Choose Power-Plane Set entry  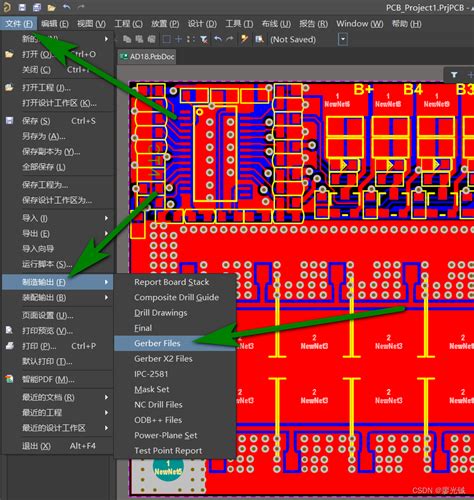[175, 435]
